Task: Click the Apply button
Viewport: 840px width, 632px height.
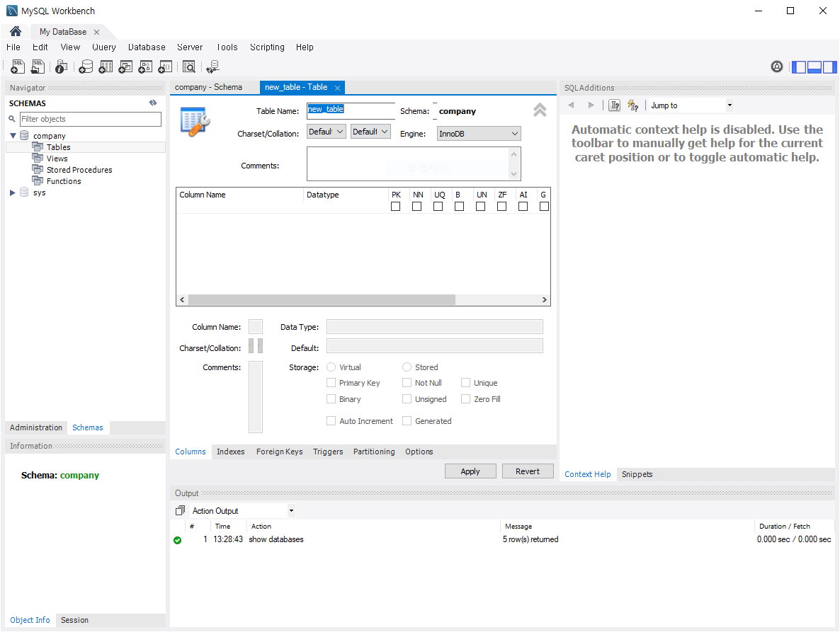Action: [x=470, y=471]
